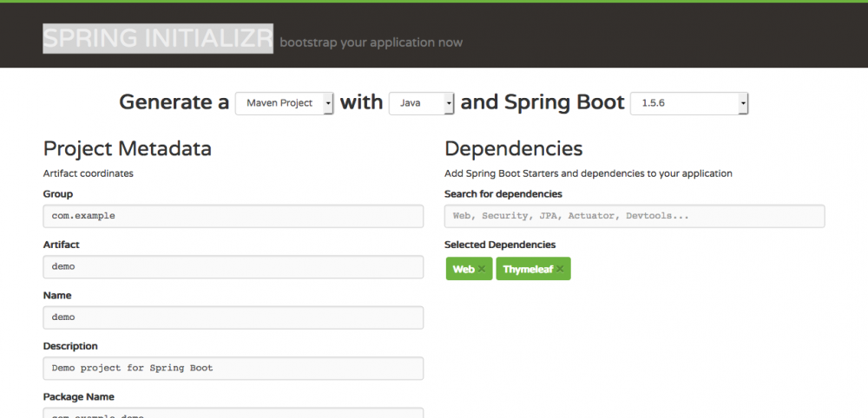Click the Group field label

coord(58,194)
